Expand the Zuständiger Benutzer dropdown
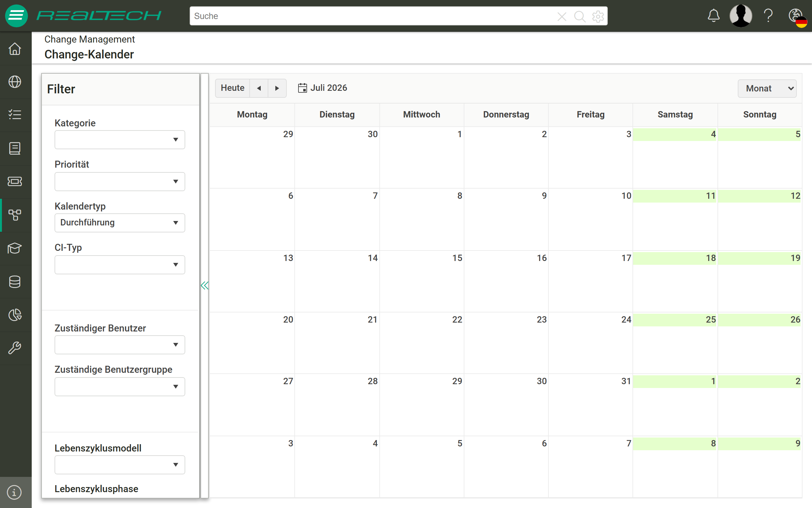 click(120, 345)
